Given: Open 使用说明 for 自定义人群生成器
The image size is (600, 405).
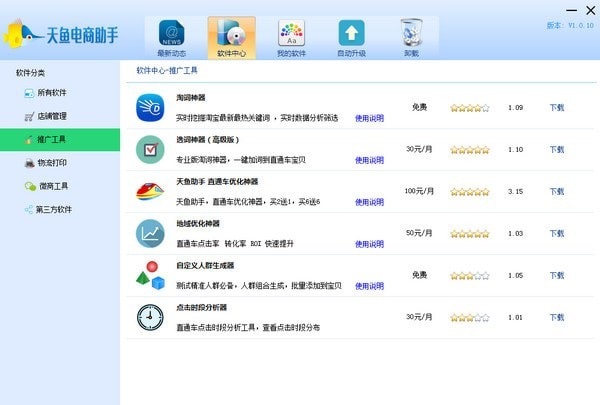Looking at the screenshot, I should point(369,286).
